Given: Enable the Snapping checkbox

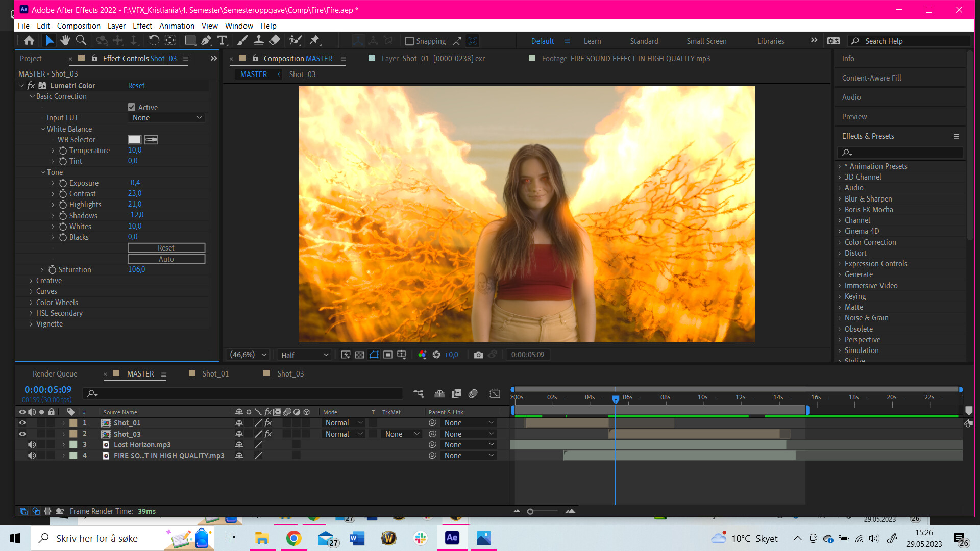Looking at the screenshot, I should (x=409, y=41).
